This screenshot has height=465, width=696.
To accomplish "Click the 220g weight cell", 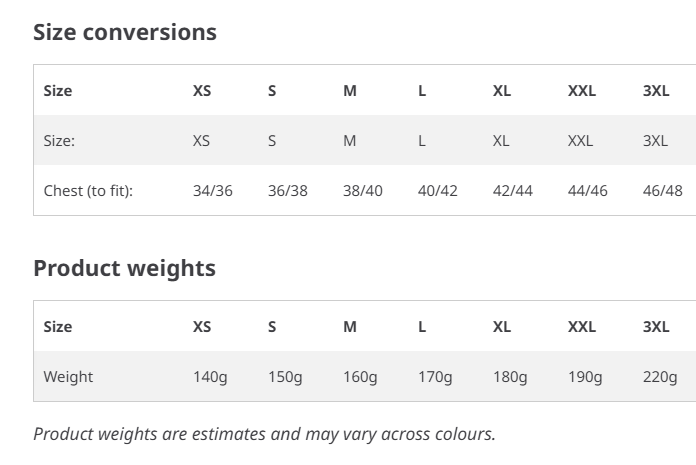I will coord(660,377).
